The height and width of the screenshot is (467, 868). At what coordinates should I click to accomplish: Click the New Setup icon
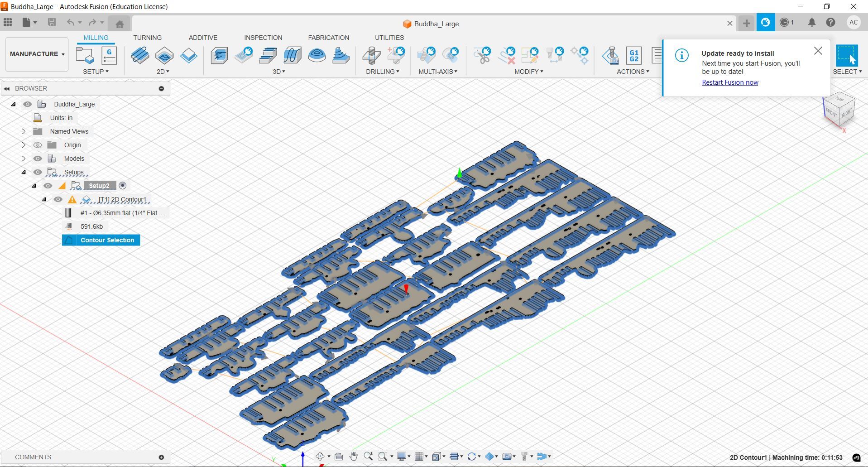tap(85, 55)
